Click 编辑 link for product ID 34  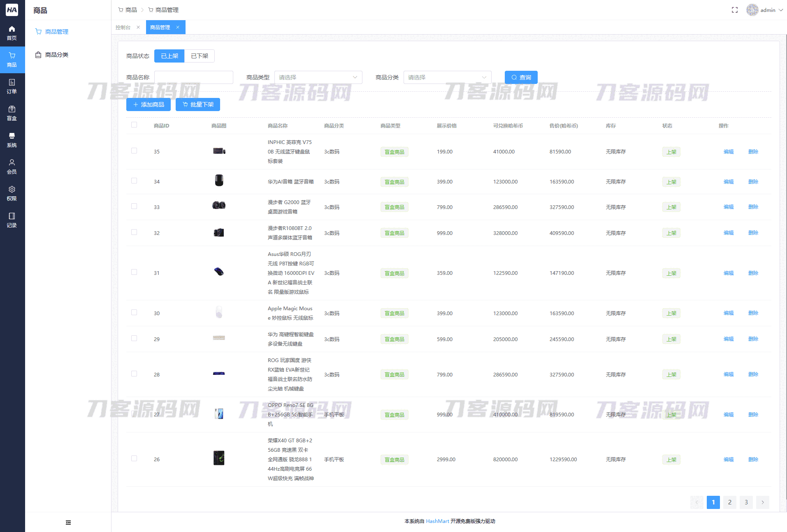pos(728,182)
